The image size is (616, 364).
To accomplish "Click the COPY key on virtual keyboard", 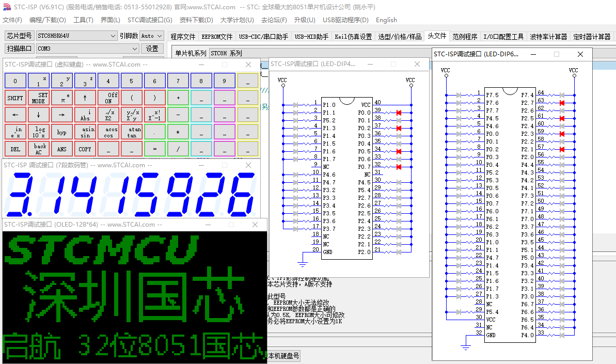I will [85, 149].
